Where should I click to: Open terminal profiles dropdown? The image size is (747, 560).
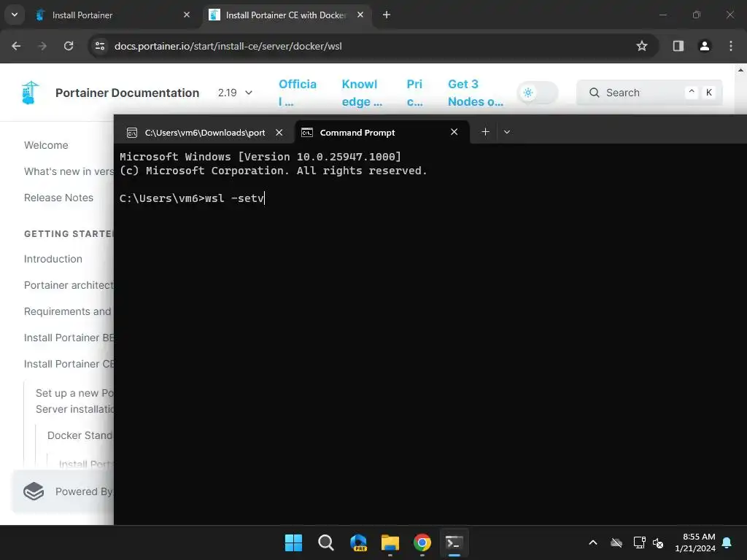tap(507, 132)
